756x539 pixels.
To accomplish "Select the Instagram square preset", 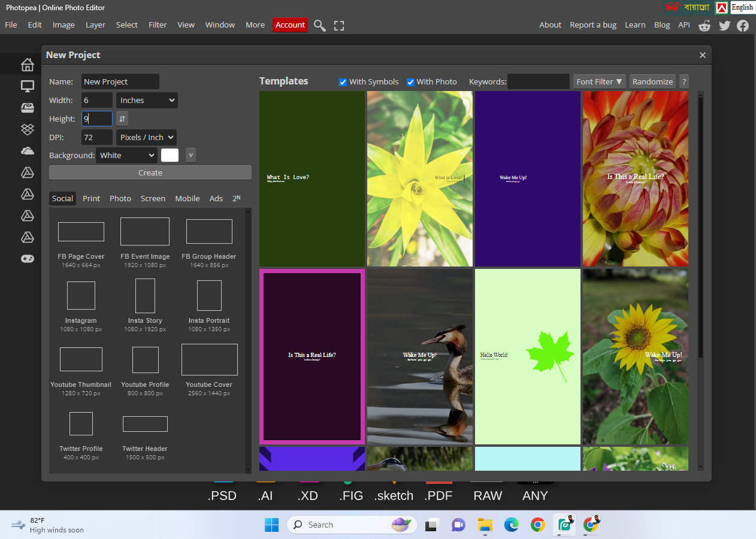I will coord(81,307).
